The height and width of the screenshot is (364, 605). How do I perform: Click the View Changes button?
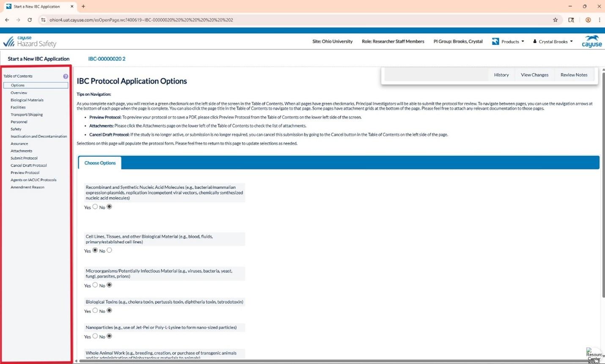pos(534,75)
